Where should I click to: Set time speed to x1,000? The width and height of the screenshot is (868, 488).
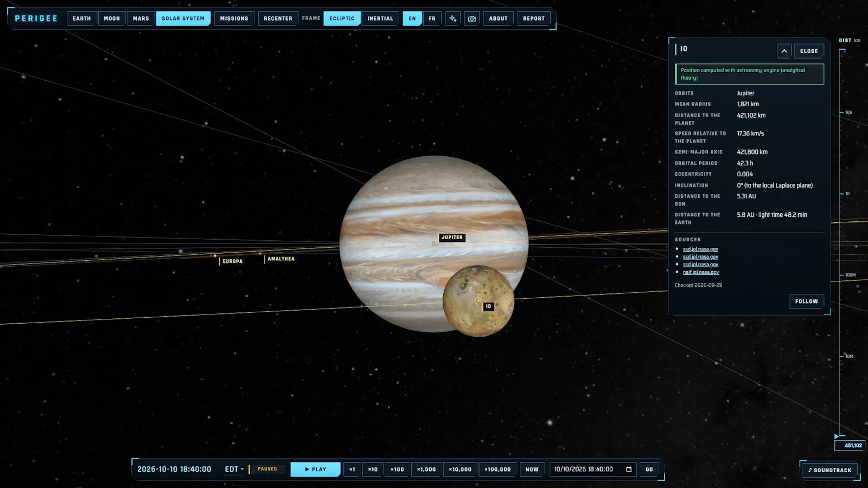[x=426, y=470]
